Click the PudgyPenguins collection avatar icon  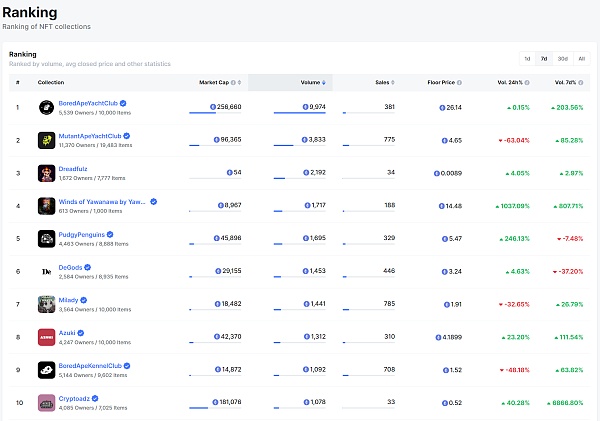click(46, 238)
